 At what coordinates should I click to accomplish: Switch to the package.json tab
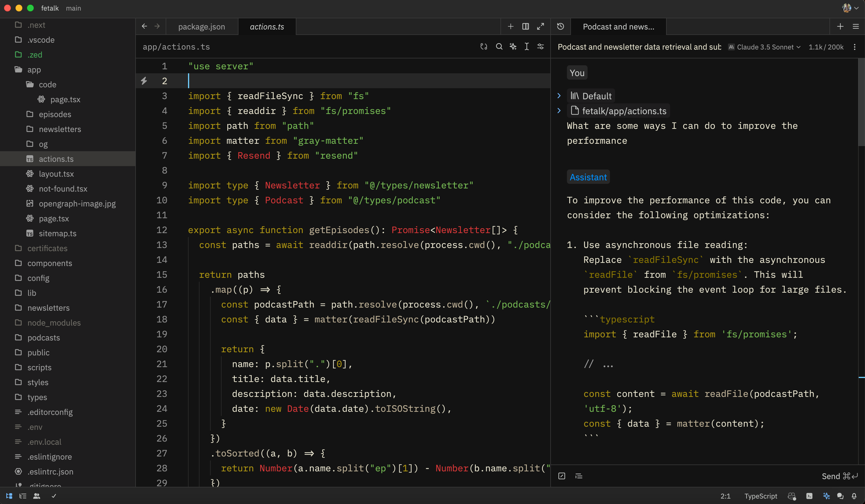pos(202,26)
